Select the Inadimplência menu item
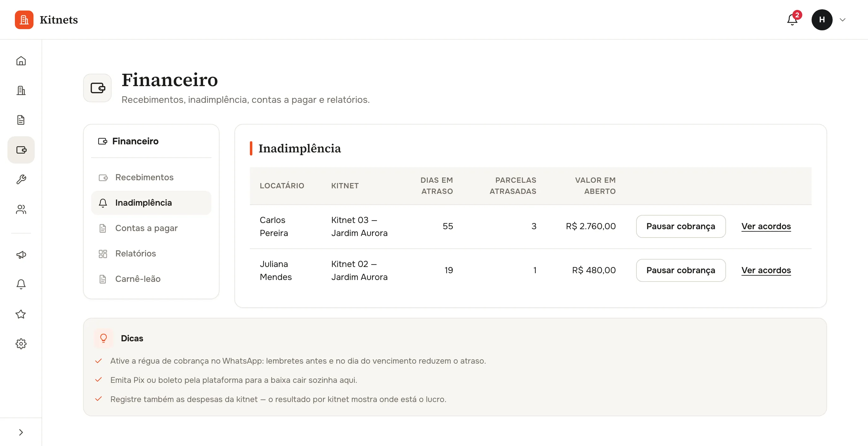Viewport: 868px width, 446px height. click(x=151, y=203)
